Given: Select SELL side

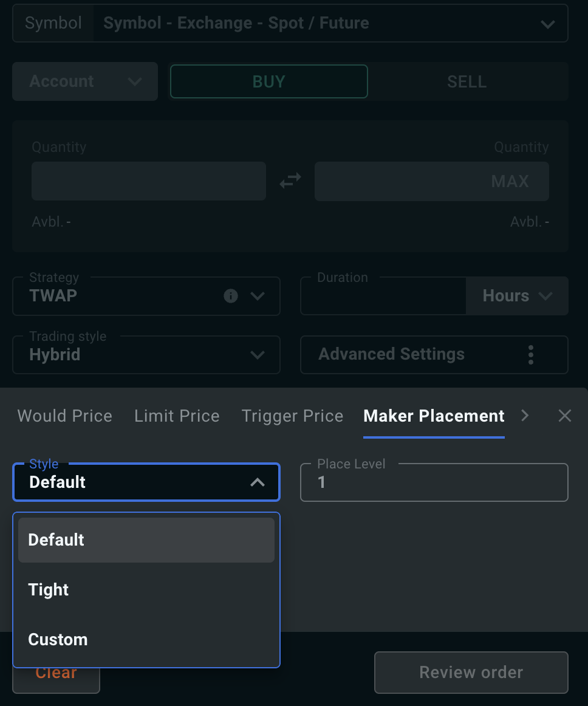Looking at the screenshot, I should [x=467, y=81].
